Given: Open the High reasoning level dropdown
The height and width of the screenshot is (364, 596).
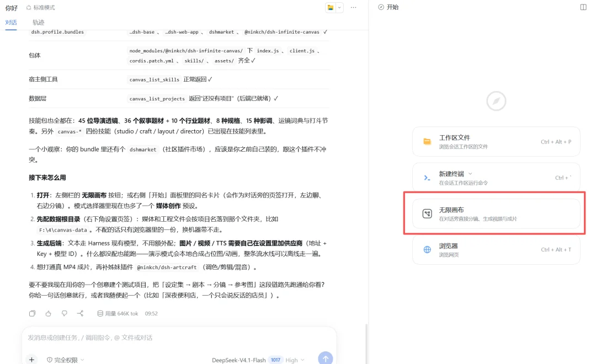Looking at the screenshot, I should tap(295, 360).
